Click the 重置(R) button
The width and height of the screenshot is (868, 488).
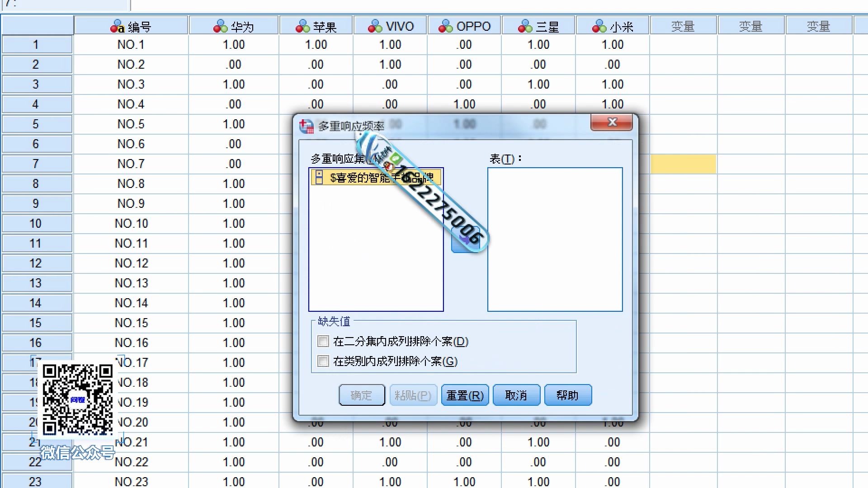pyautogui.click(x=465, y=395)
